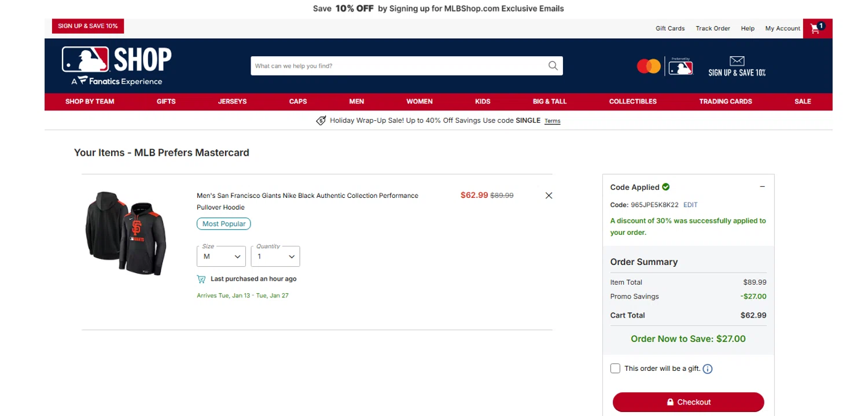Open the gift order info icon
Screen dimensions: 868x416
pos(707,369)
